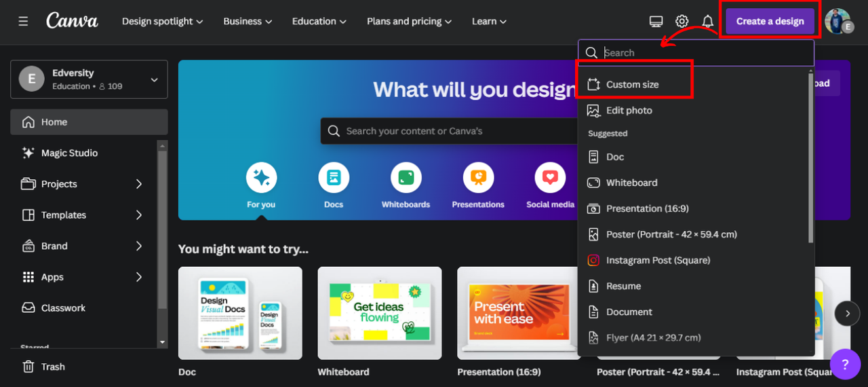This screenshot has height=387, width=868.
Task: Open the Present with ease thumbnail
Action: coord(519,313)
